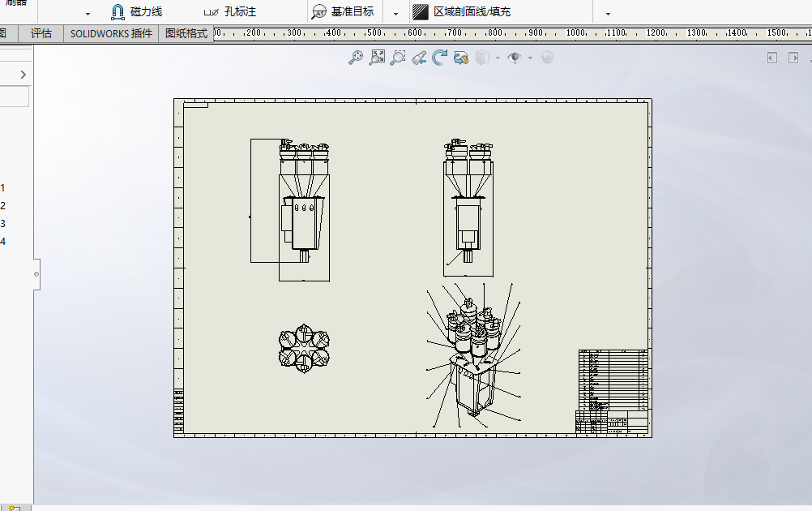The width and height of the screenshot is (812, 511).
Task: Select the Area Hatch/Fill (区域剖面线/填充) tool
Action: tap(462, 11)
